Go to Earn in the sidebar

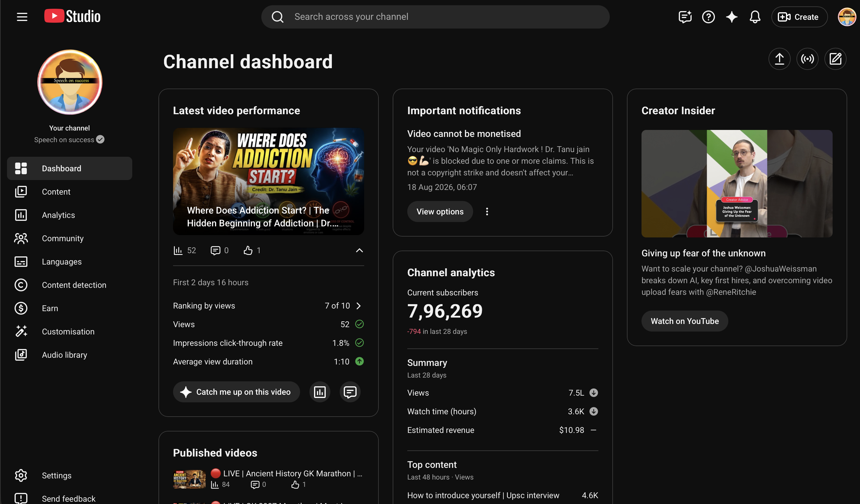pyautogui.click(x=70, y=309)
